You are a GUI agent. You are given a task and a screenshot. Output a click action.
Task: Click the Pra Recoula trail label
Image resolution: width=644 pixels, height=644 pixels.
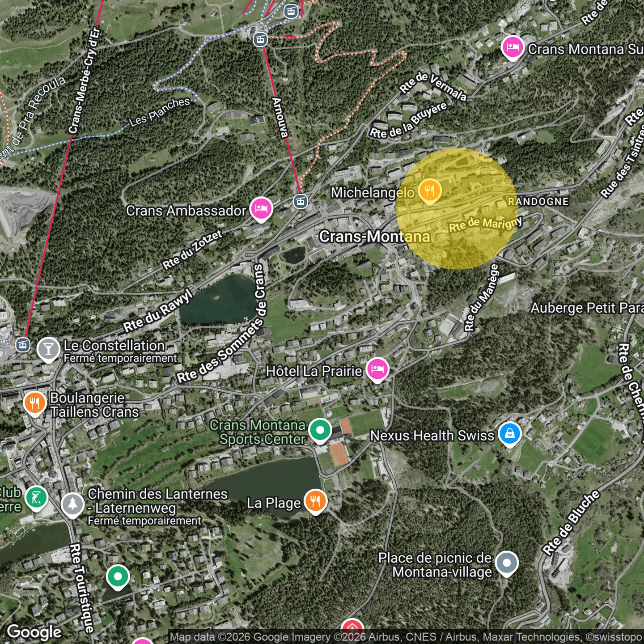pos(33,118)
